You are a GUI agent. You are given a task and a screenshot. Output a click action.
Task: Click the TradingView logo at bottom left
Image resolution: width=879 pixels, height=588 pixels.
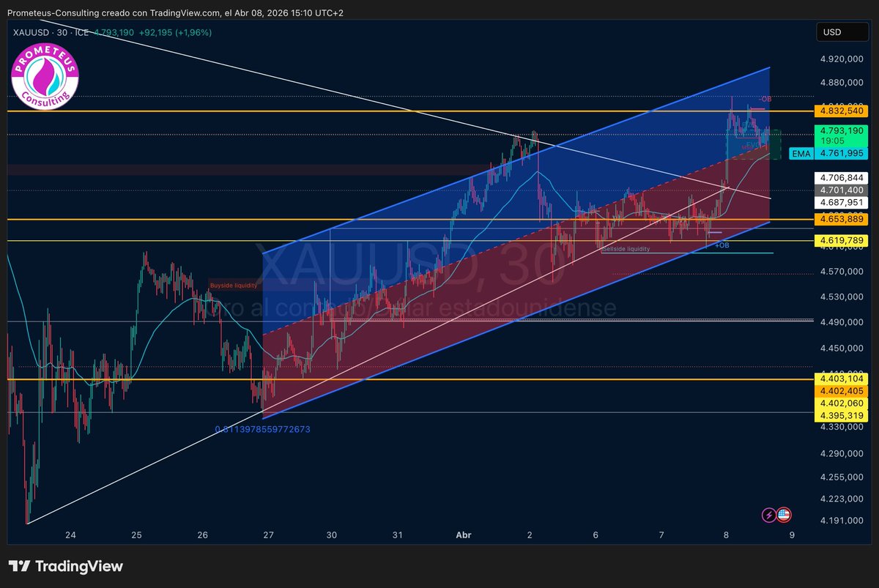pyautogui.click(x=66, y=566)
